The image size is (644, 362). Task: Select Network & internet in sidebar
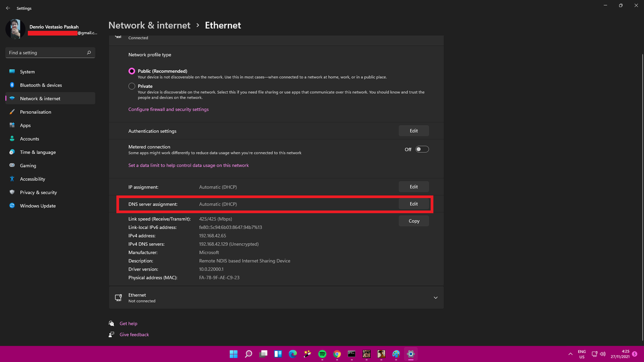click(50, 99)
